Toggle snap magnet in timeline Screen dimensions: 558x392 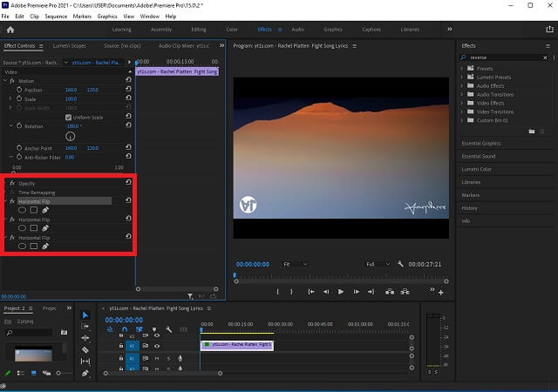[125, 329]
